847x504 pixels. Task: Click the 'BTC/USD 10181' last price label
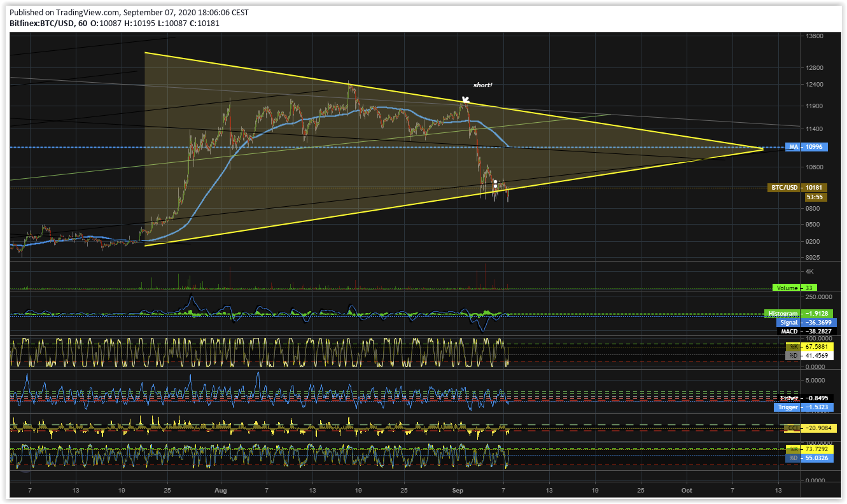click(798, 188)
